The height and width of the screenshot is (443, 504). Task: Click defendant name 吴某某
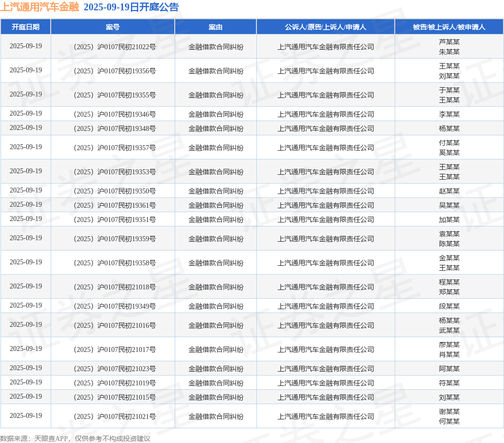(x=449, y=205)
